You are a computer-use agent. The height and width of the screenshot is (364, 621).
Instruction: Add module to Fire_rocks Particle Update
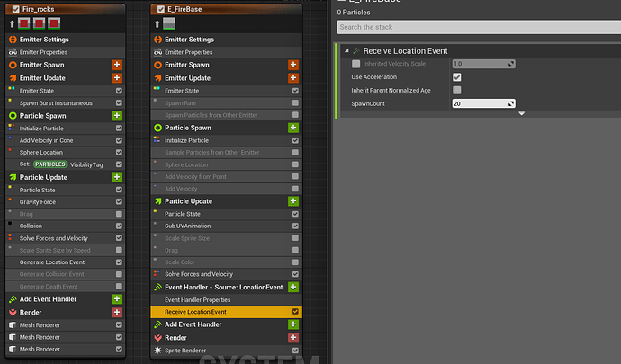coord(117,177)
